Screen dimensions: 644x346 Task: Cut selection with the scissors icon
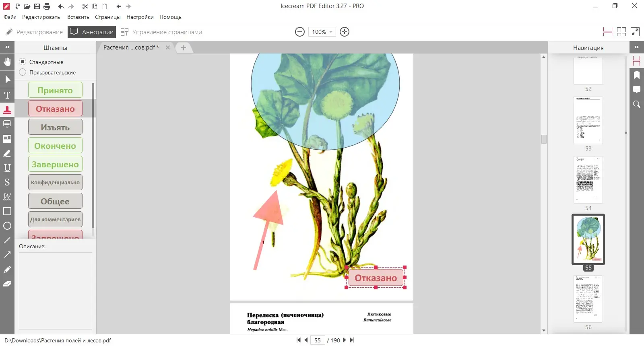tap(85, 6)
